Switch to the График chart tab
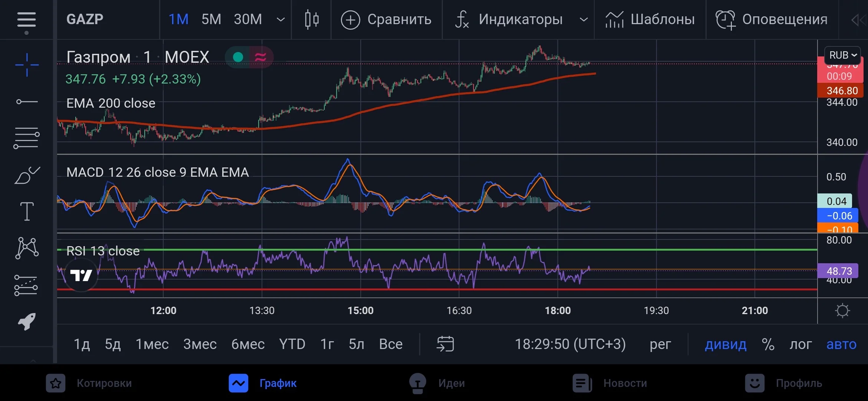The width and height of the screenshot is (868, 401). 263,383
